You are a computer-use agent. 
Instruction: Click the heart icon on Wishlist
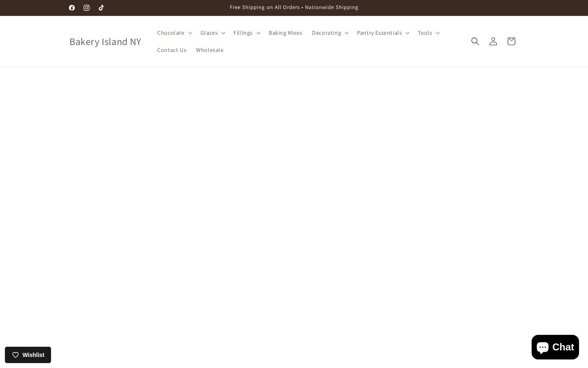(16, 355)
